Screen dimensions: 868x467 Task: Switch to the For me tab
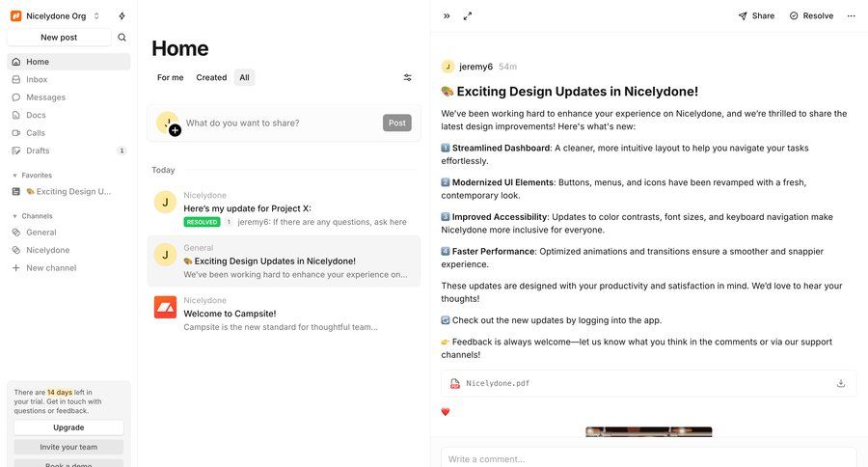(x=170, y=77)
